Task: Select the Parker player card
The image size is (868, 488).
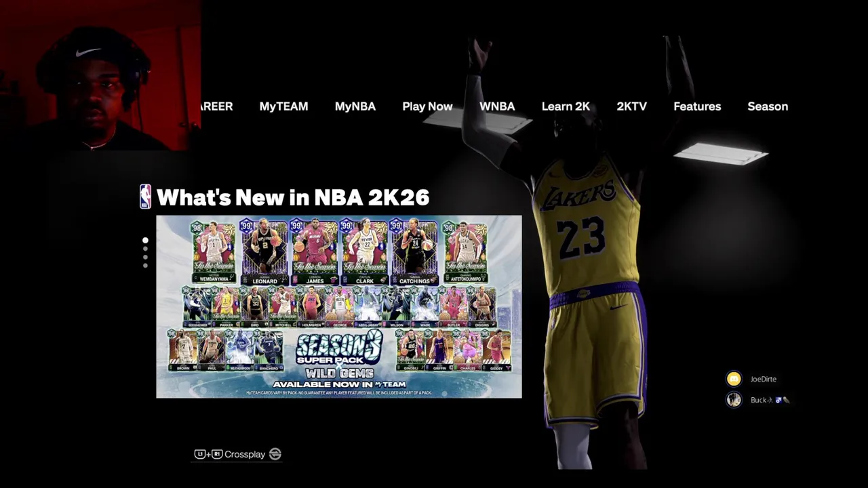Action: coord(225,307)
